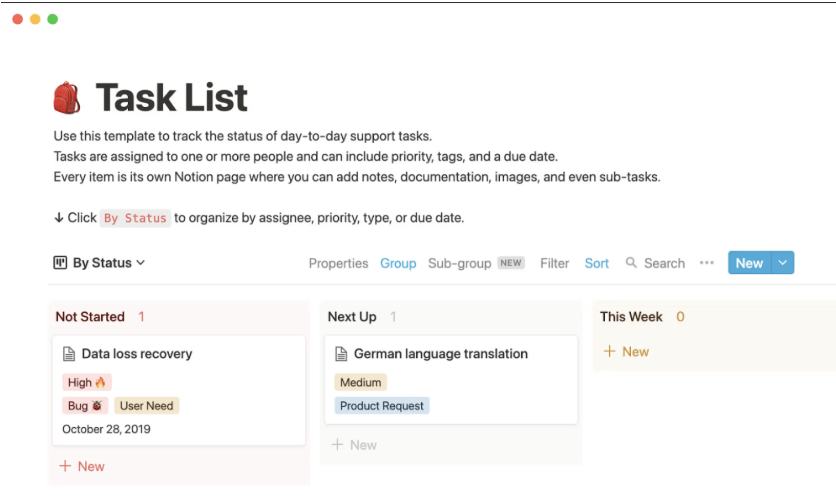Open the Data loss recovery card

[179, 390]
